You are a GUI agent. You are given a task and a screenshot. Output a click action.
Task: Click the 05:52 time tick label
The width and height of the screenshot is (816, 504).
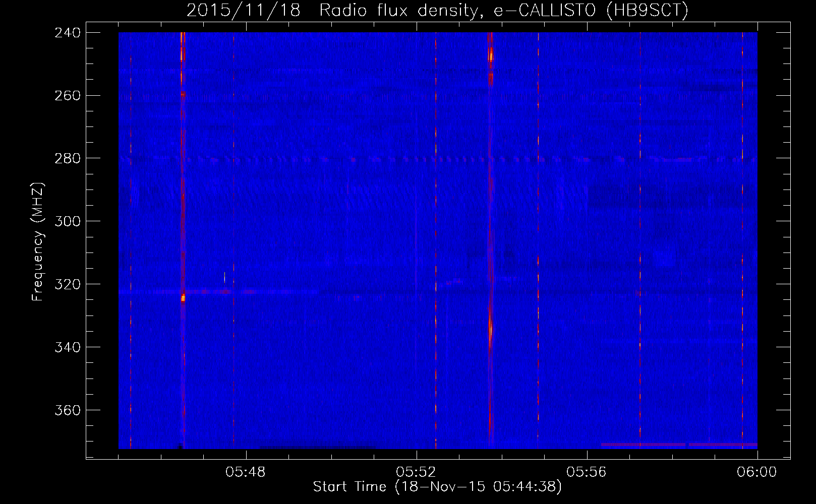tap(416, 472)
